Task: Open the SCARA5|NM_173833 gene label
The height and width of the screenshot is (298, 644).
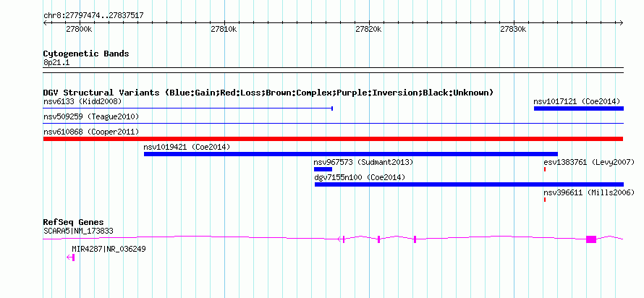Action: pyautogui.click(x=78, y=231)
